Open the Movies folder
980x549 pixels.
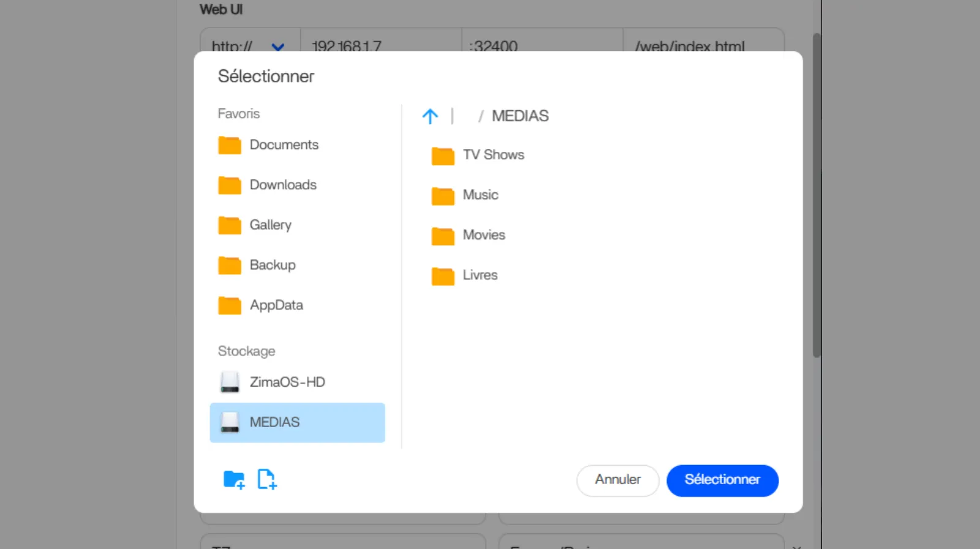coord(483,235)
